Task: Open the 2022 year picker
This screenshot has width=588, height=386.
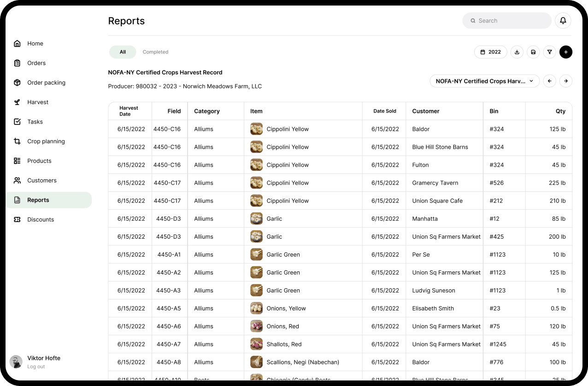Action: [490, 52]
